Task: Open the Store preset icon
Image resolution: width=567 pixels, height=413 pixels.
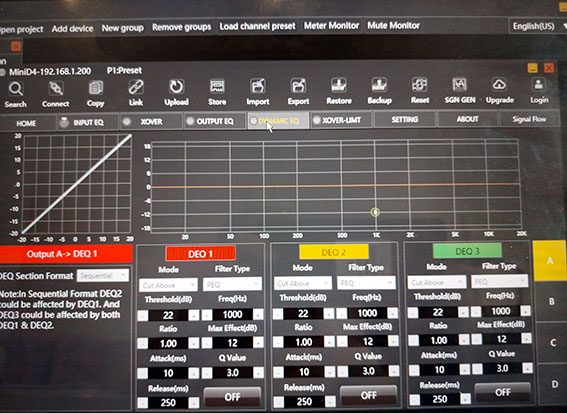Action: [217, 87]
